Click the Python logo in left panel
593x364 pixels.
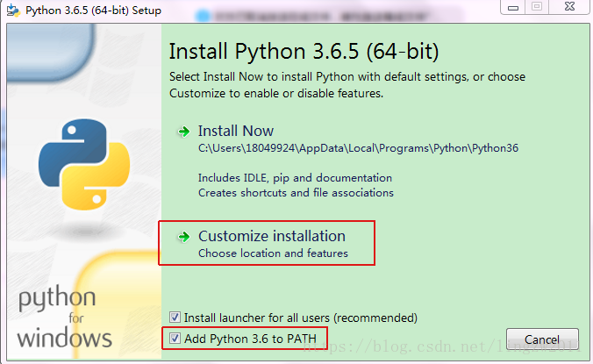coord(84,164)
